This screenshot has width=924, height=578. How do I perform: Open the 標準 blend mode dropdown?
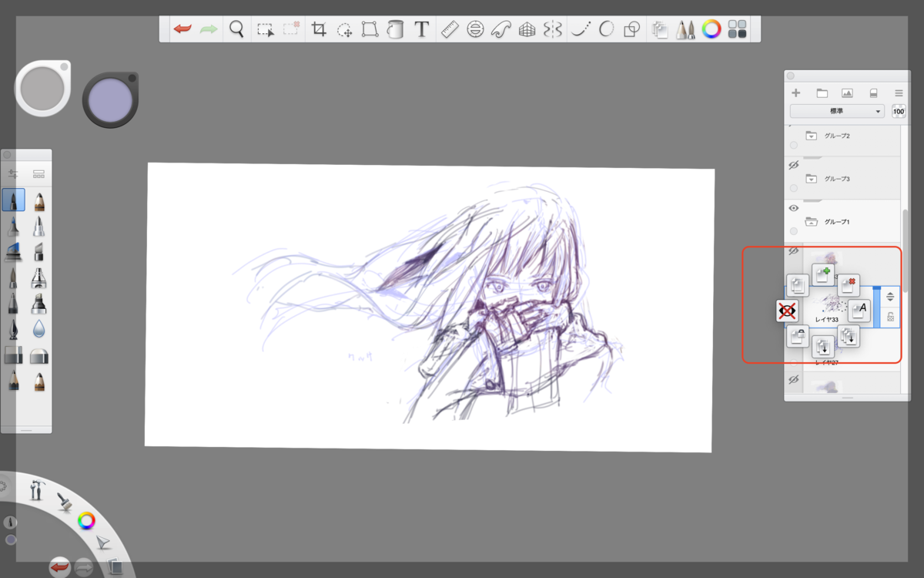pyautogui.click(x=837, y=112)
